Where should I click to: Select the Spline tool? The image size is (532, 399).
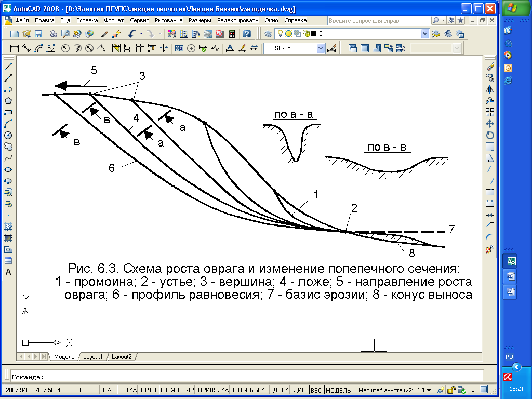tap(8, 158)
